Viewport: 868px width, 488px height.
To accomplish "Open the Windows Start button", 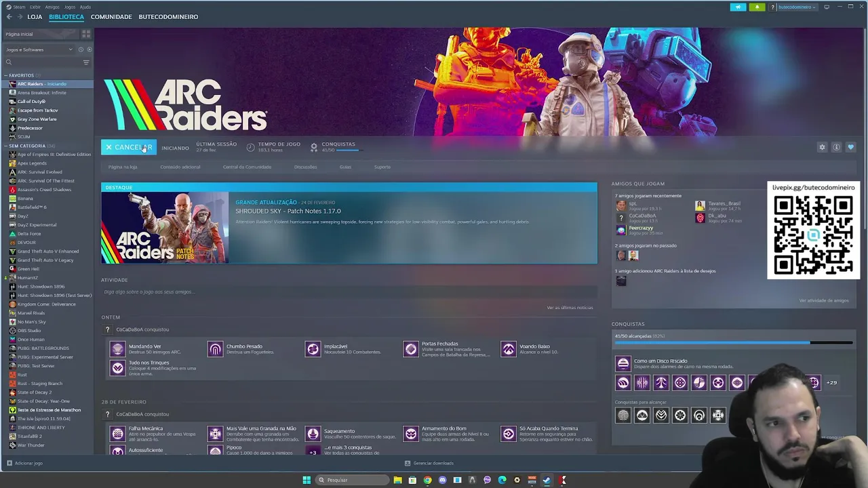I will click(307, 480).
